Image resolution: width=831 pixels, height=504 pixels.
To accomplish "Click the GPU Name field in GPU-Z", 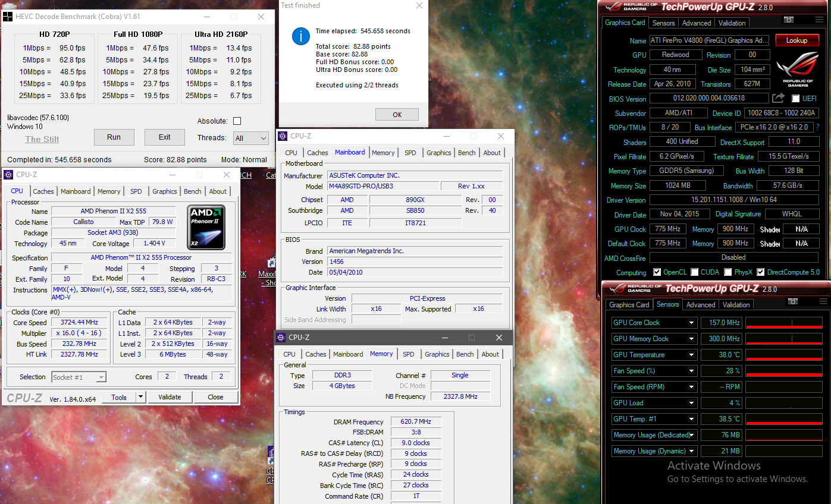I will pyautogui.click(x=710, y=40).
